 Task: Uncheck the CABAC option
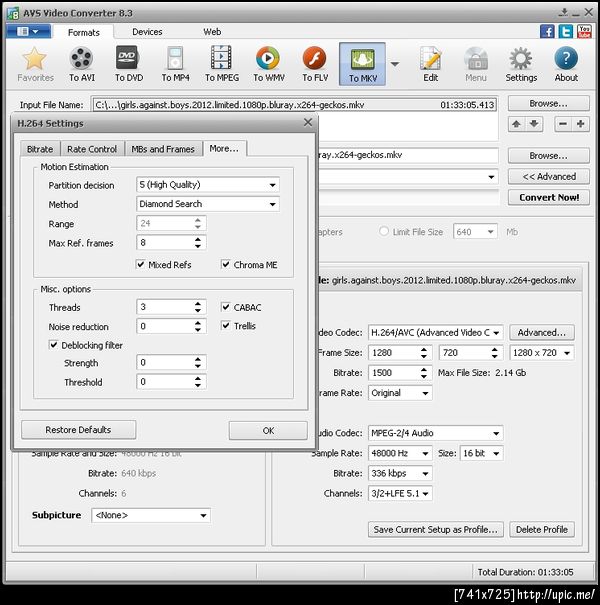coord(226,307)
